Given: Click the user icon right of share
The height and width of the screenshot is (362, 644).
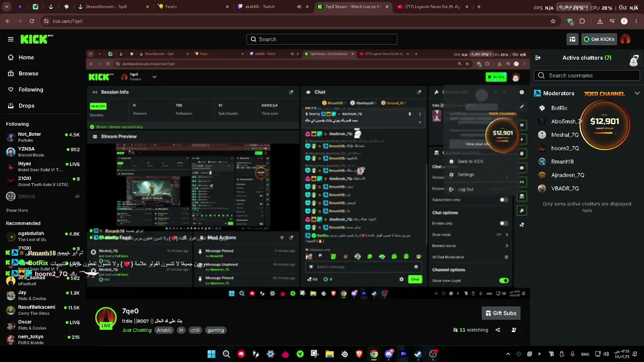Looking at the screenshot, I should pos(514,330).
